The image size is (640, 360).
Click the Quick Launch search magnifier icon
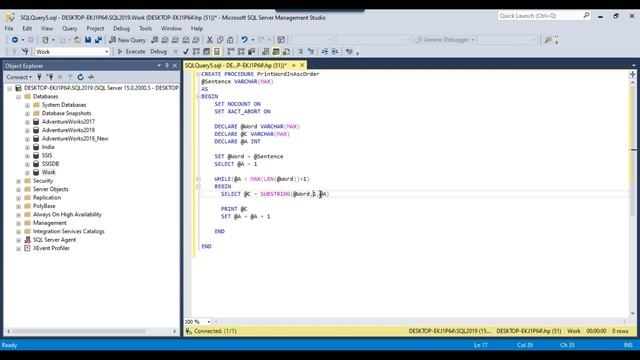coord(586,16)
